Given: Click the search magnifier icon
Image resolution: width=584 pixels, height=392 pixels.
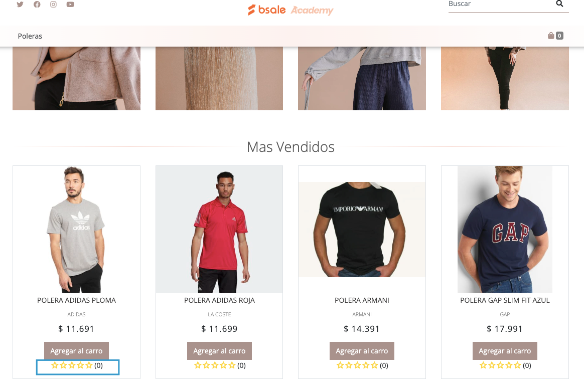Looking at the screenshot, I should 559,4.
